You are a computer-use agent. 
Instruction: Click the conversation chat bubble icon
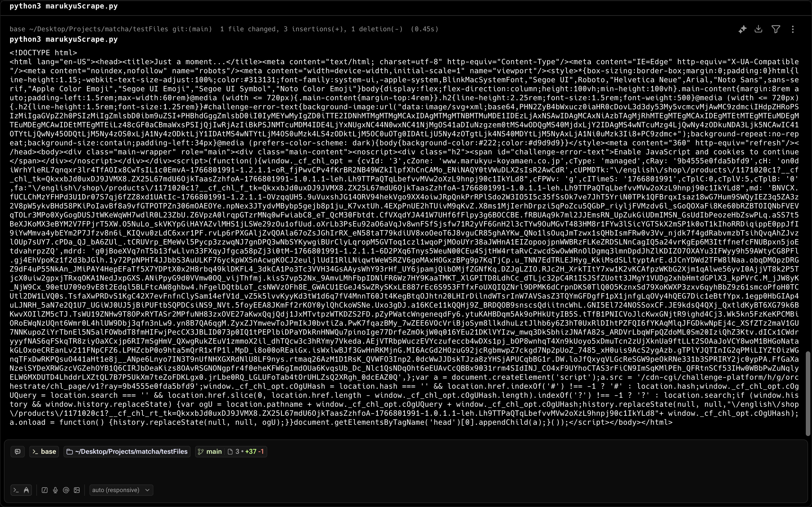click(17, 452)
